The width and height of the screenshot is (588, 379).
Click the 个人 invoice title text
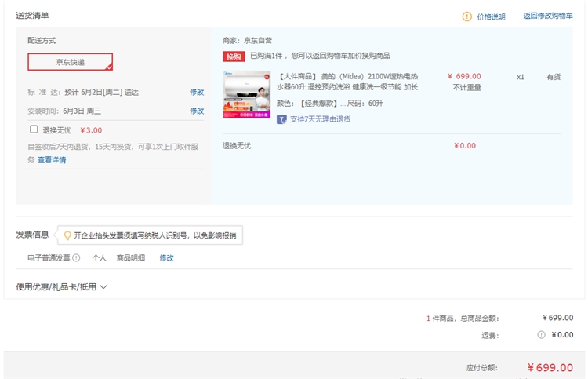(100, 258)
